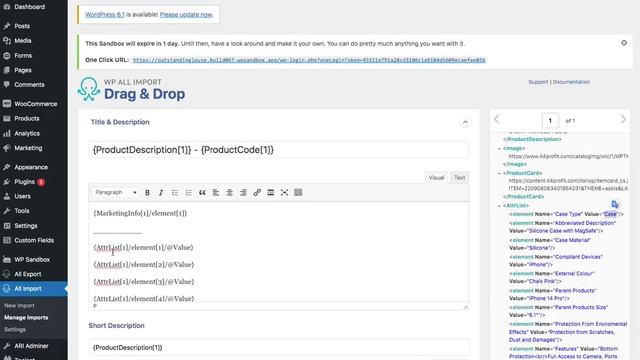Click the product title input field
This screenshot has height=360, width=640.
pos(278,150)
